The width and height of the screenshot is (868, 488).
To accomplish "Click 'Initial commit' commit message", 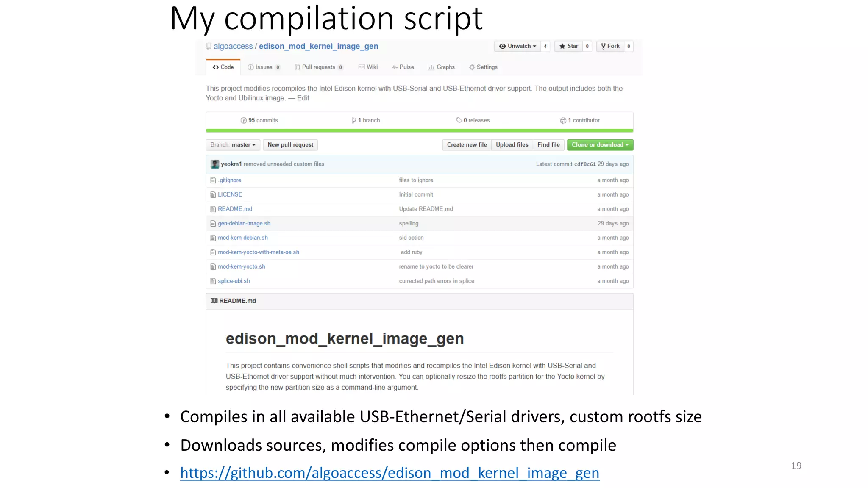I will pyautogui.click(x=416, y=195).
